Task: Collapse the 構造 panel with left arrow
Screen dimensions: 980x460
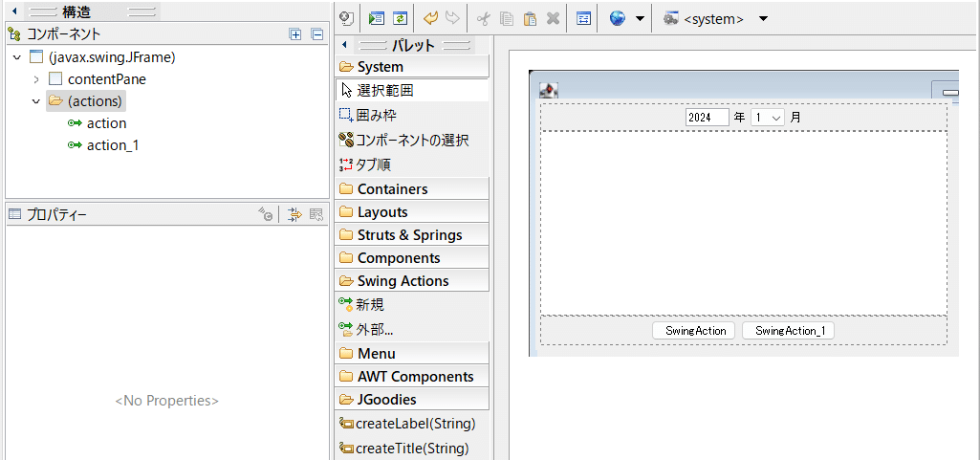Action: point(13,11)
